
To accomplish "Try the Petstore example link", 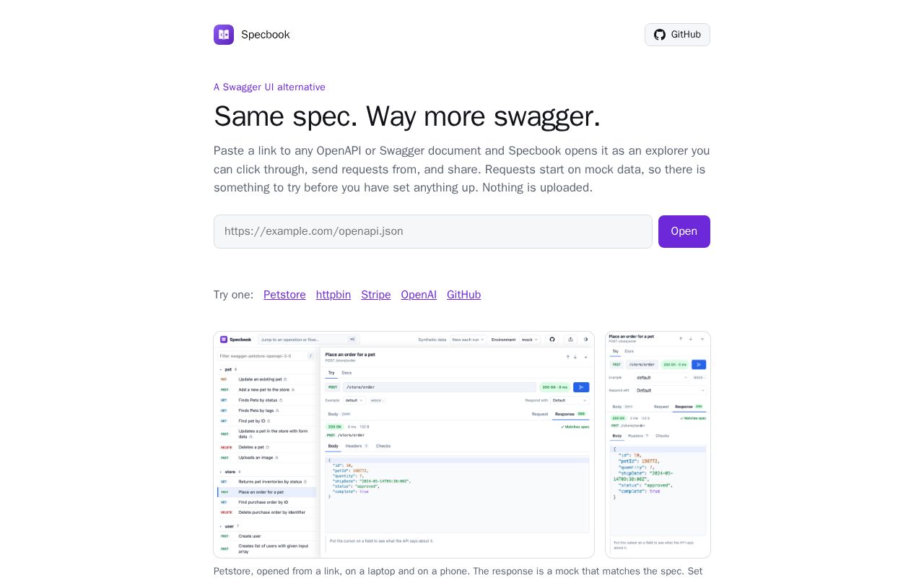I will point(284,295).
